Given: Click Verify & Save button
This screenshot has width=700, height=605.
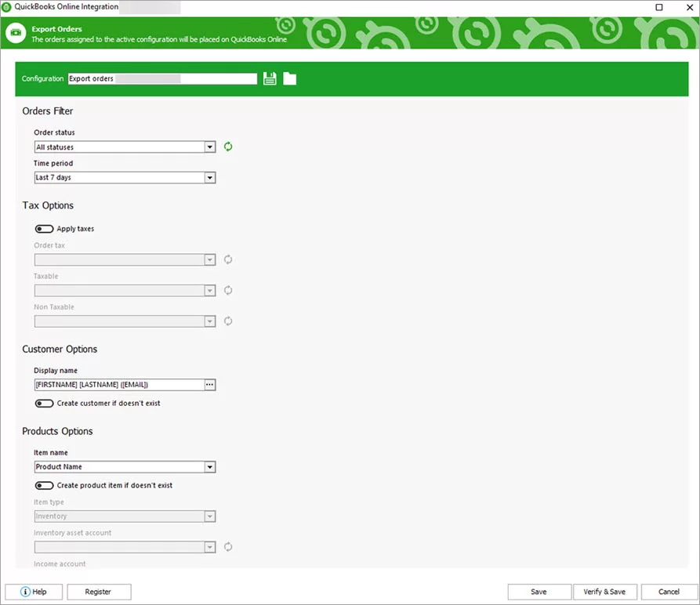Looking at the screenshot, I should (605, 592).
